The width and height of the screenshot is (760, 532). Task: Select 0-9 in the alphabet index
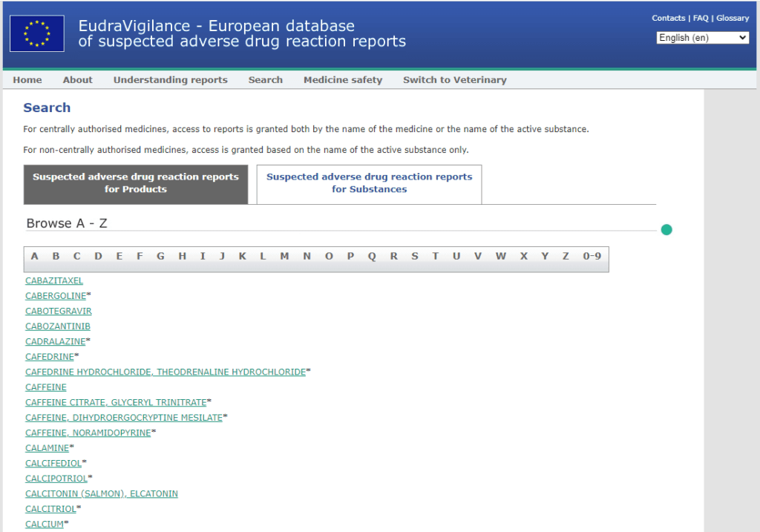click(x=592, y=257)
